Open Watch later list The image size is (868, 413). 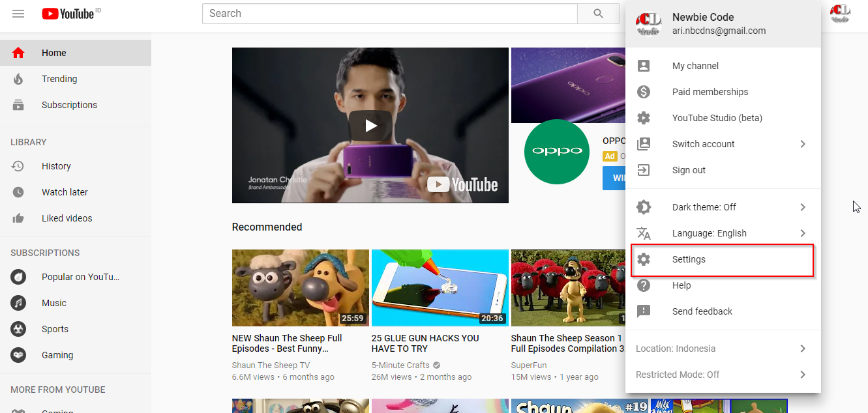[76, 192]
